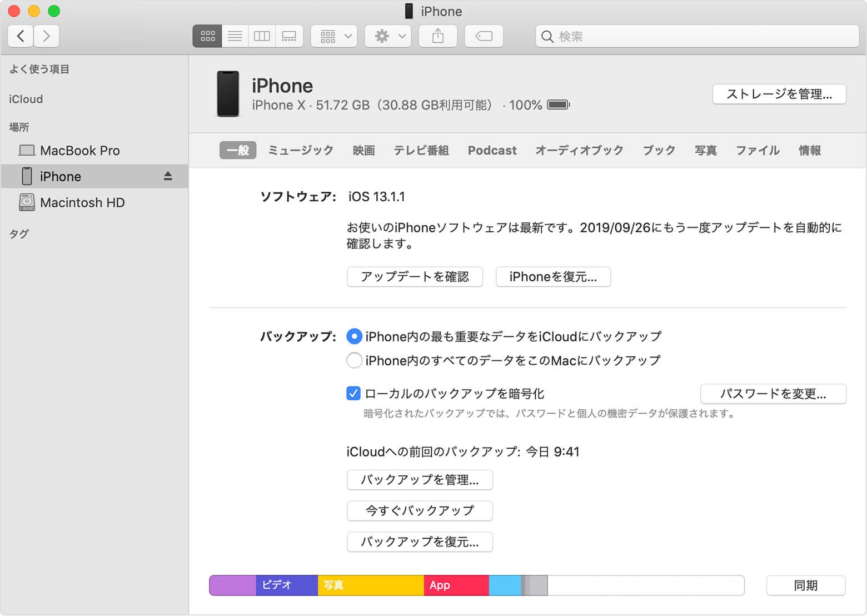Open the group-by arrangement dropdown
Viewport: 867px width, 616px height.
pos(334,36)
